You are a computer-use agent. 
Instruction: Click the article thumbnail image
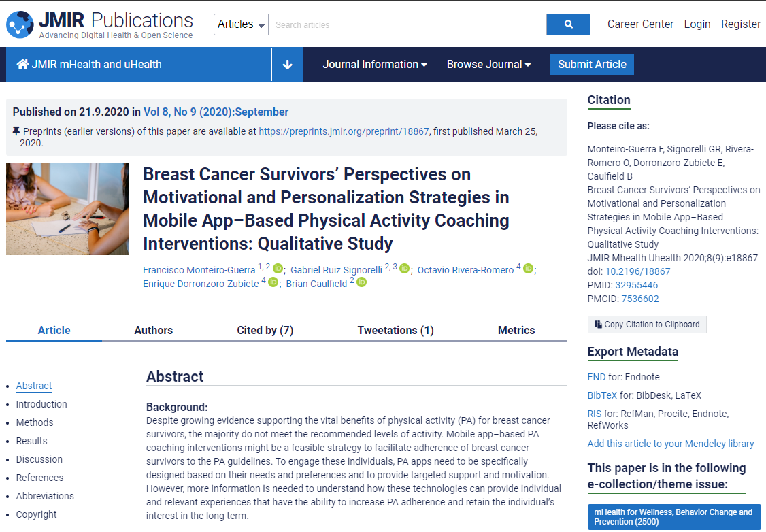pos(67,209)
